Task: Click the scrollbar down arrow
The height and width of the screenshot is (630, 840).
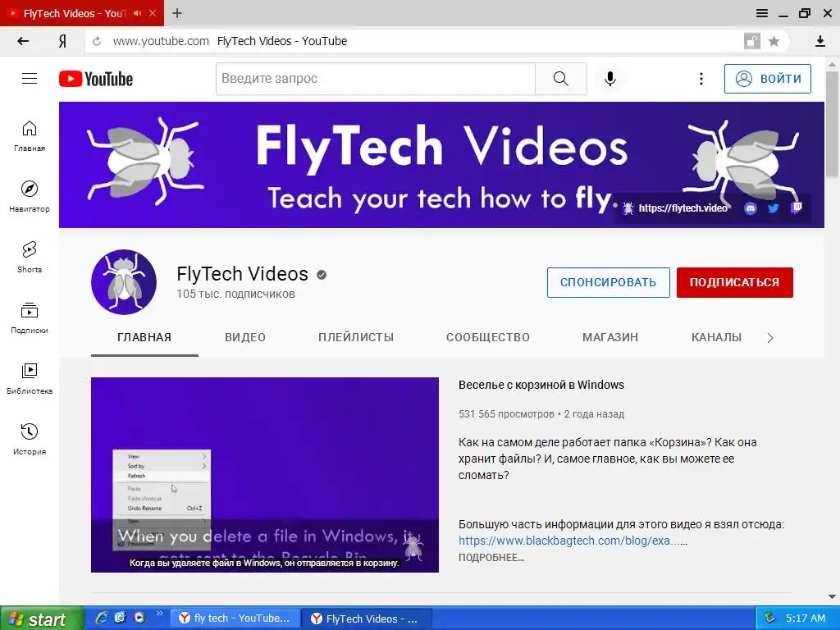Action: click(x=832, y=597)
